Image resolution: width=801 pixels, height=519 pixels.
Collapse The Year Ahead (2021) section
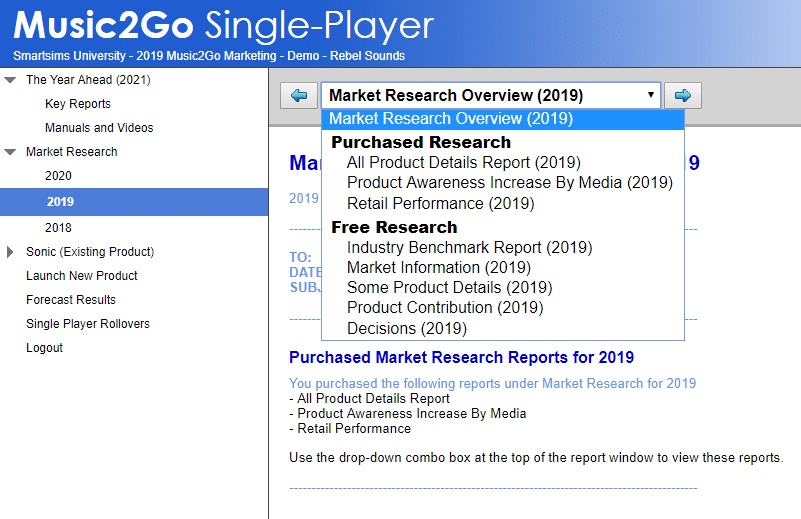click(11, 80)
